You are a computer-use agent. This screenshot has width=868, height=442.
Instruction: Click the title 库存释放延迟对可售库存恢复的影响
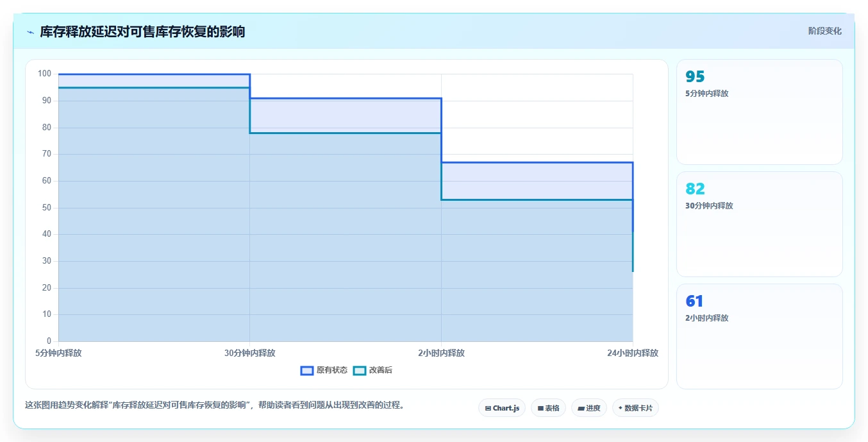tap(142, 31)
